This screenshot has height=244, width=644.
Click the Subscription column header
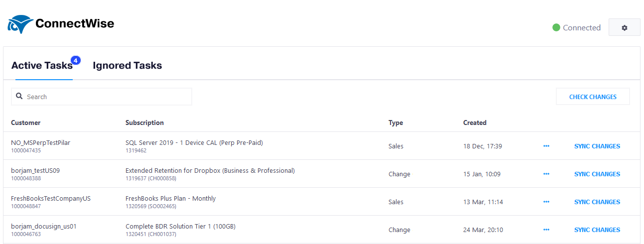click(144, 122)
